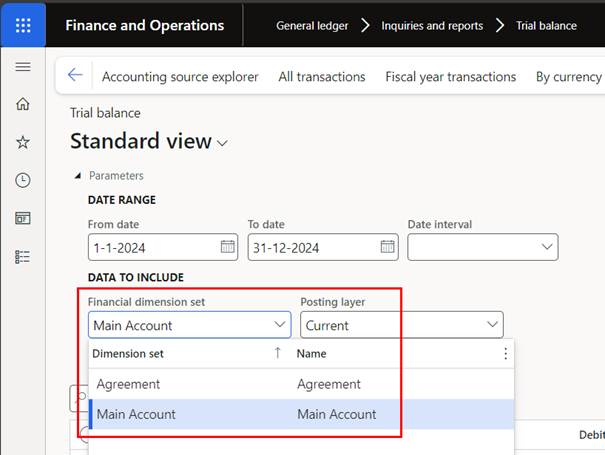Click Fiscal year transactions
The width and height of the screenshot is (605, 455).
450,76
